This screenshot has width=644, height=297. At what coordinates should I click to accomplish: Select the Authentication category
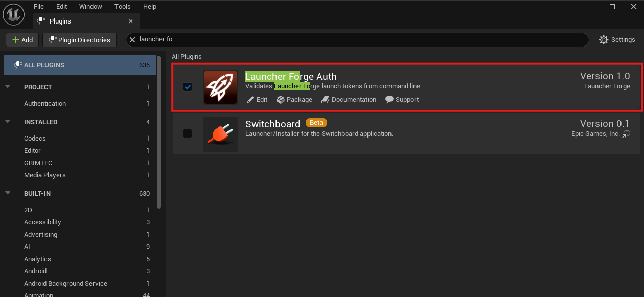(80, 103)
